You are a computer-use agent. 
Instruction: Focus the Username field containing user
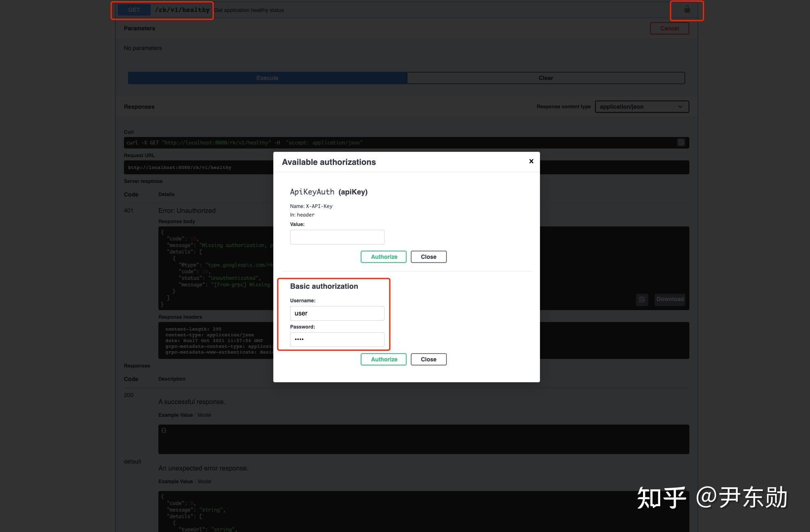pyautogui.click(x=337, y=313)
